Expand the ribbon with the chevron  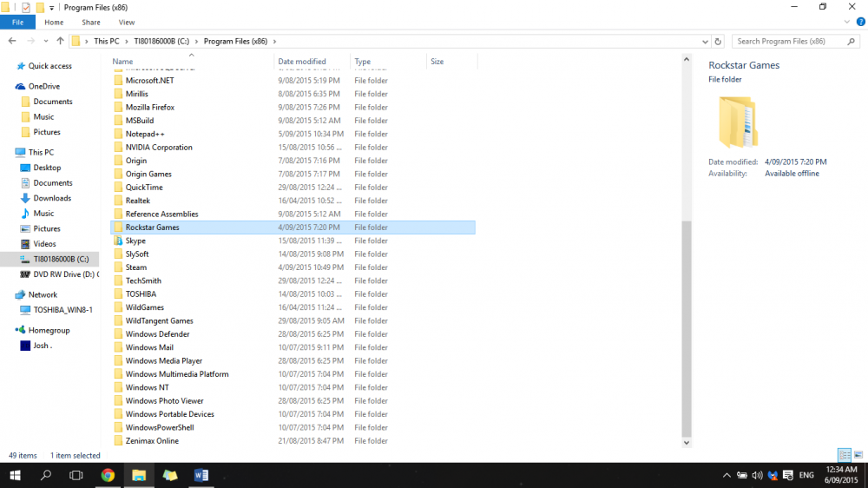846,23
